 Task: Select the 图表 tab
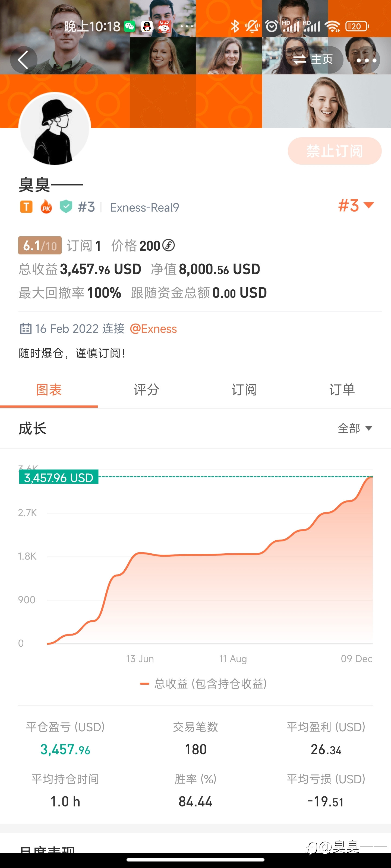49,390
